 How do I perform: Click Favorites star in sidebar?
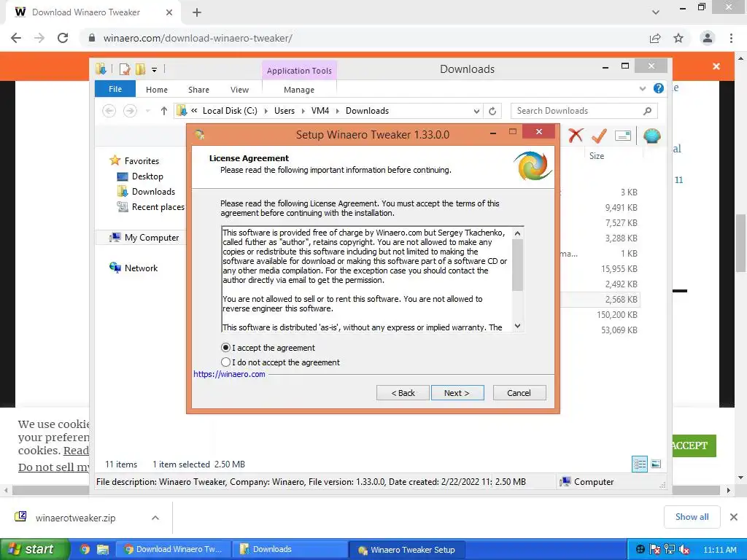[x=115, y=160]
